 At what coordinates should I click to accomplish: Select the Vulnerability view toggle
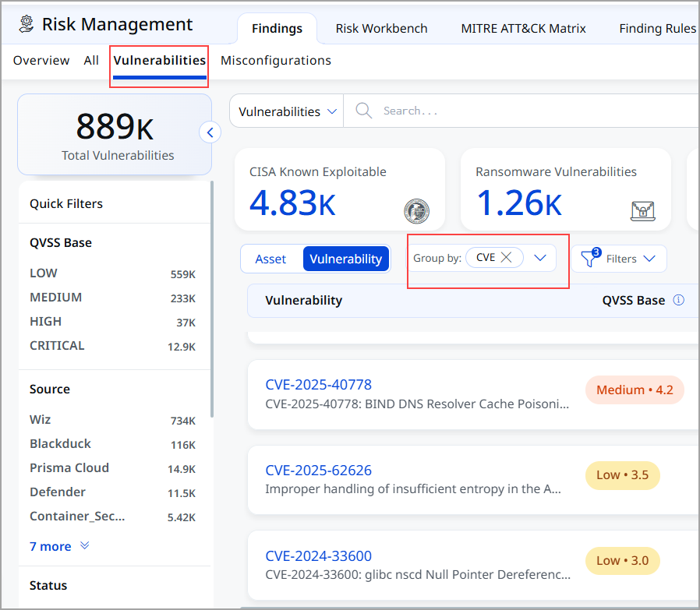(x=345, y=259)
